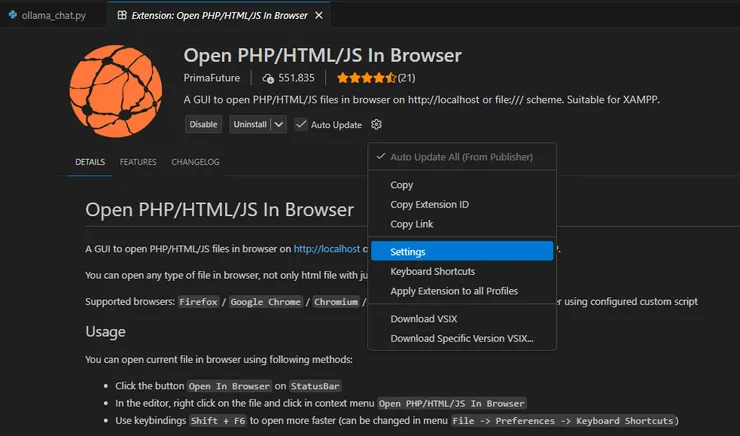Select the Extension: Open PHP/HTML/JS In Browser tab
Screen dimensions: 740x436
point(219,15)
